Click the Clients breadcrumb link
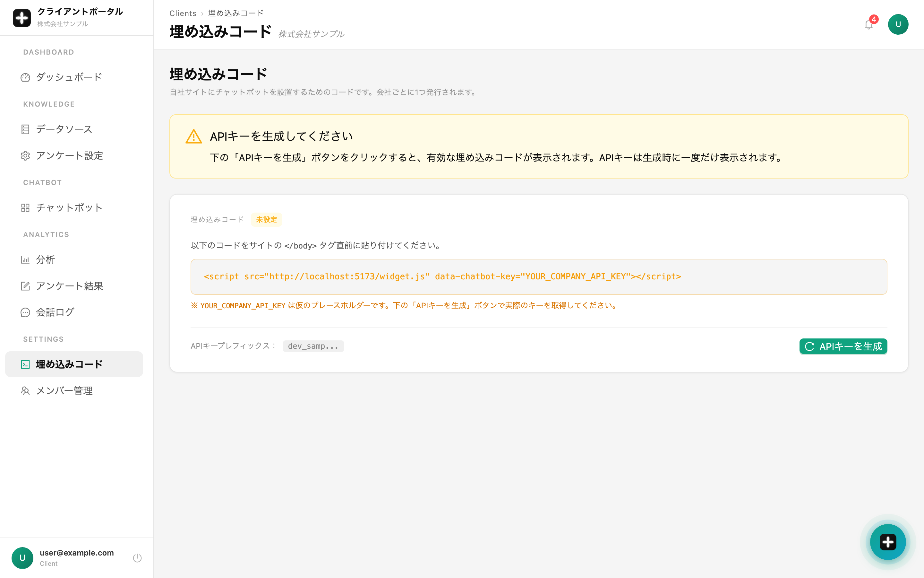Screen dimensions: 924x578 pos(183,13)
